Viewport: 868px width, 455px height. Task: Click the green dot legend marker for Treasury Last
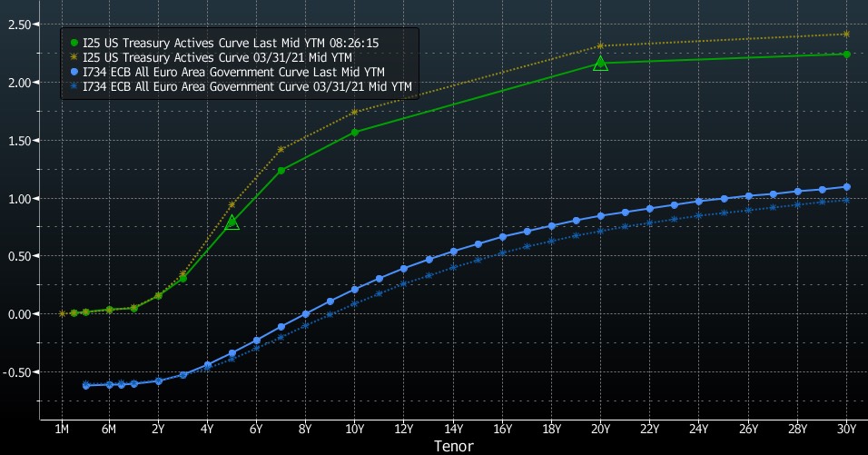click(x=74, y=44)
